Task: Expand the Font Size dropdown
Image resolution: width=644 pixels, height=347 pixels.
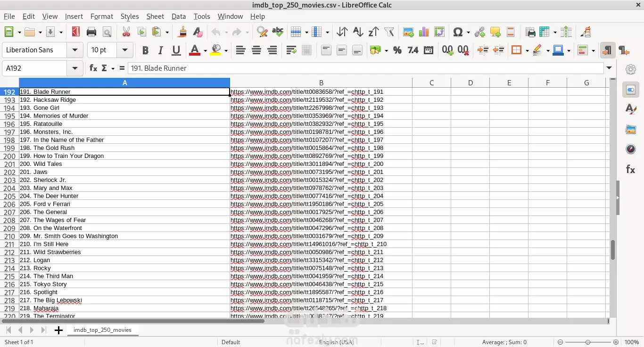Action: pyautogui.click(x=125, y=50)
